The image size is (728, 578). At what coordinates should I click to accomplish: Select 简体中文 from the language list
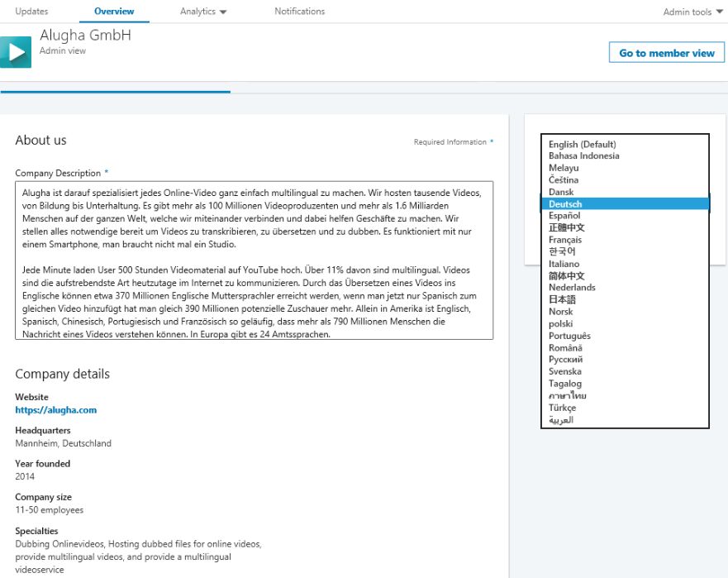pos(625,275)
